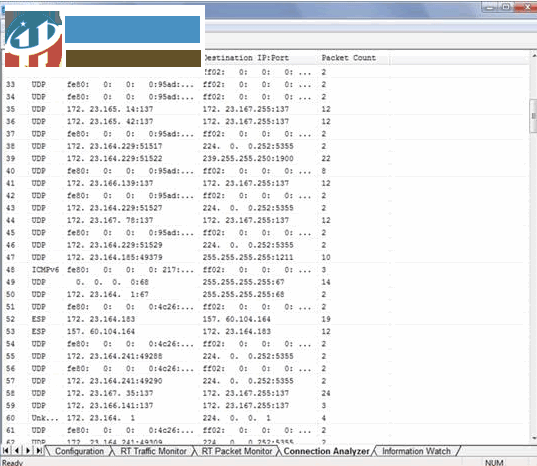Viewport: 537px width, 466px height.
Task: Select row 58 source 172.23.167.35:137
Action: (110, 393)
